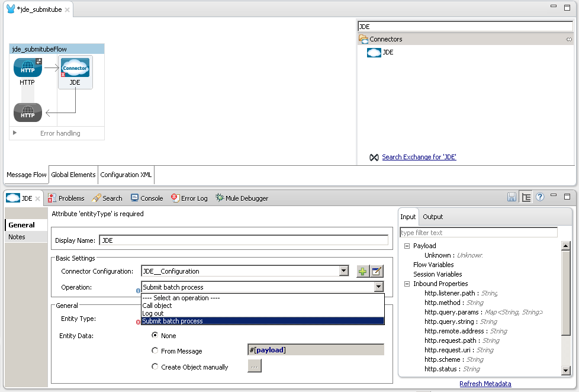
Task: Select Create Object manually option
Action: (155, 367)
